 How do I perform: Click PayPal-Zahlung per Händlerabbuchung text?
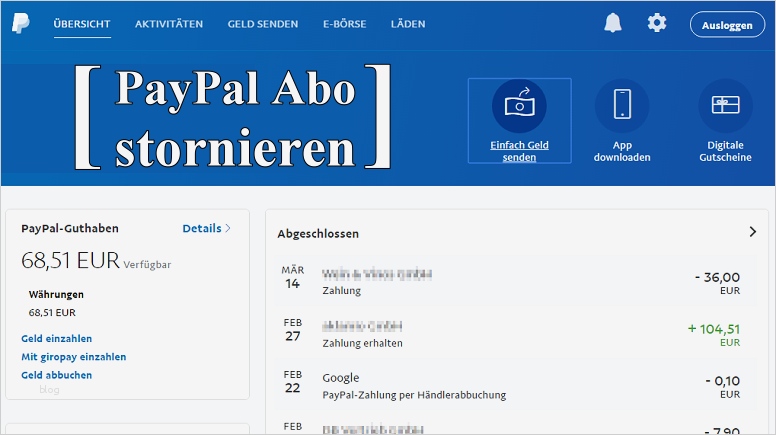414,395
